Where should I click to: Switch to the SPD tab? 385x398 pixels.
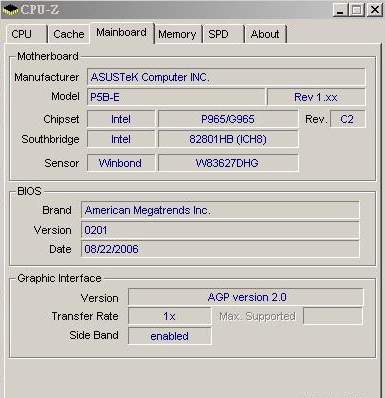(x=223, y=34)
